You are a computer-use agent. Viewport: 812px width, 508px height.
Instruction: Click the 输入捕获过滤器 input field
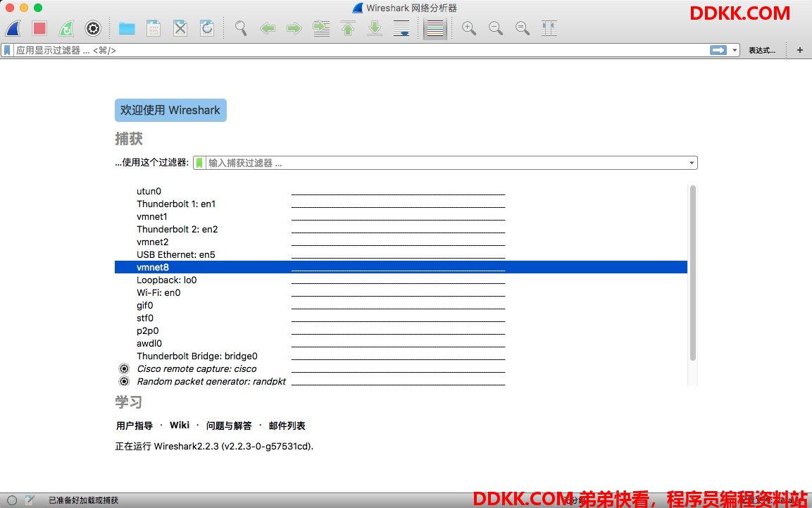pos(446,163)
